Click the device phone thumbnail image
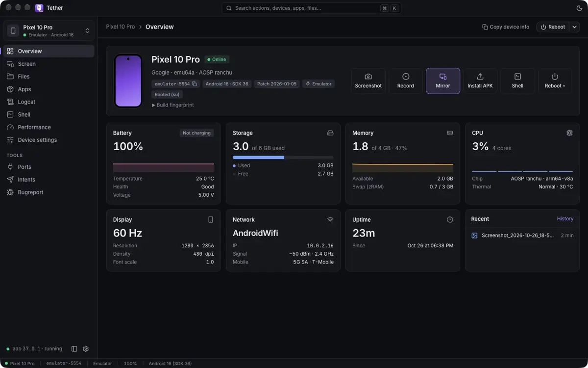588x368 pixels. pos(128,80)
